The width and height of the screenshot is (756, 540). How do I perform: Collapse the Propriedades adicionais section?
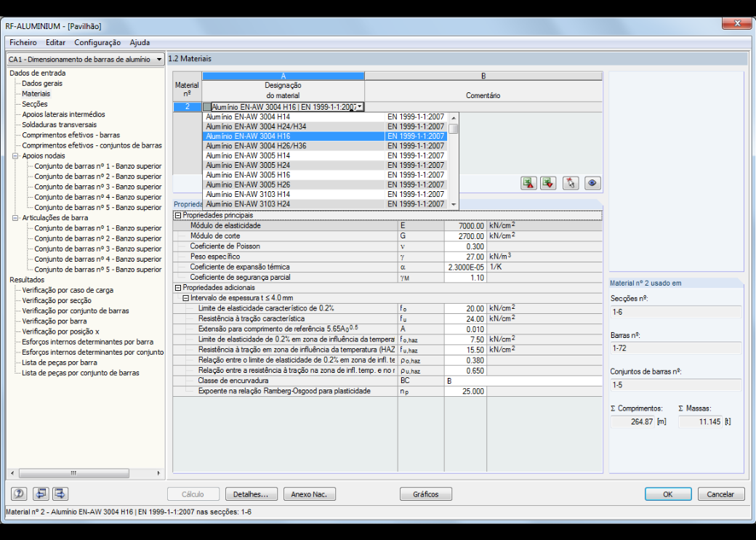[x=178, y=288]
